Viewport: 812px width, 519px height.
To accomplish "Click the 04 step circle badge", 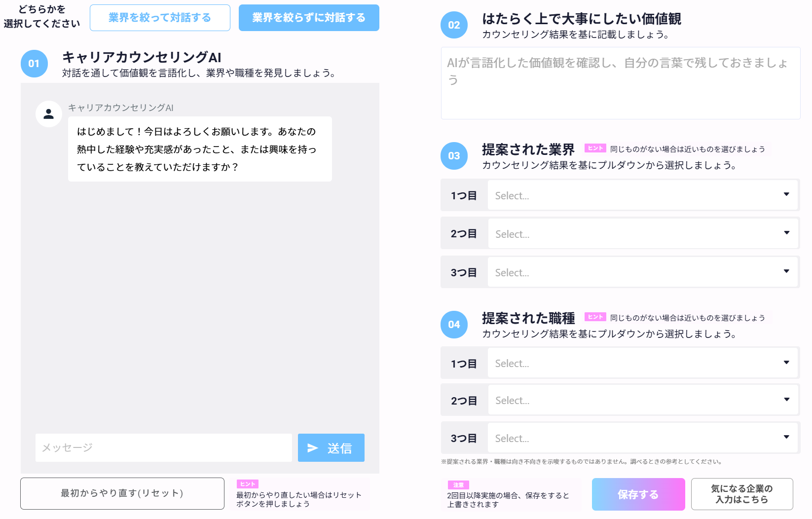I will point(454,325).
